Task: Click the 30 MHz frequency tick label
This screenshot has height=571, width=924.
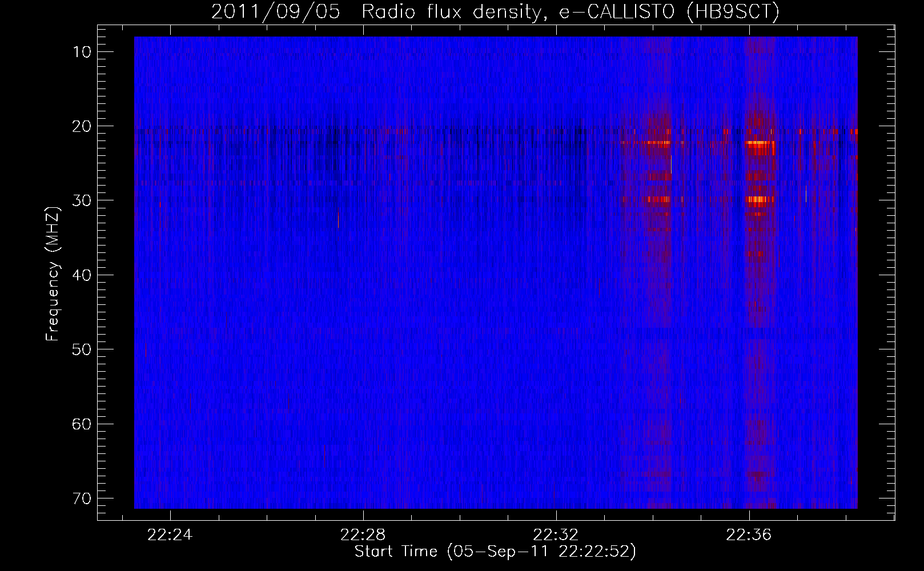Action: 82,200
